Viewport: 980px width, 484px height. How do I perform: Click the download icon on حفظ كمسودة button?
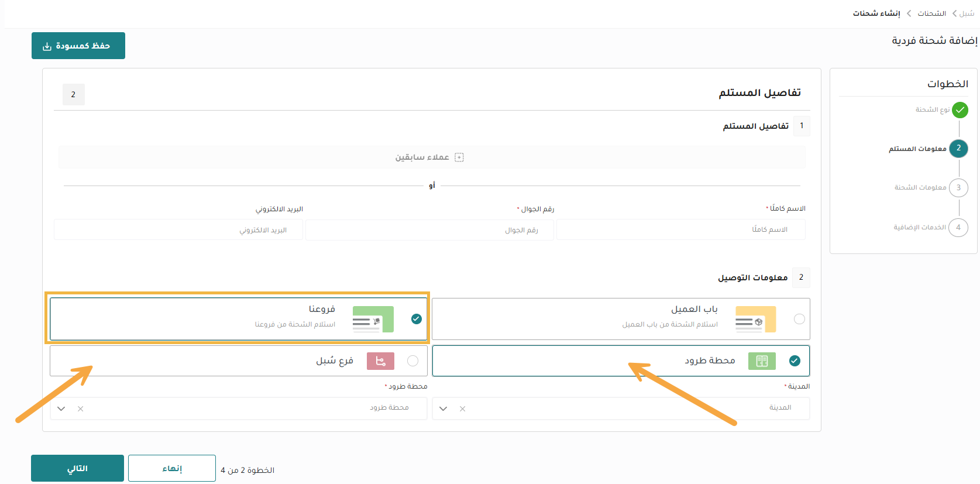click(x=47, y=46)
